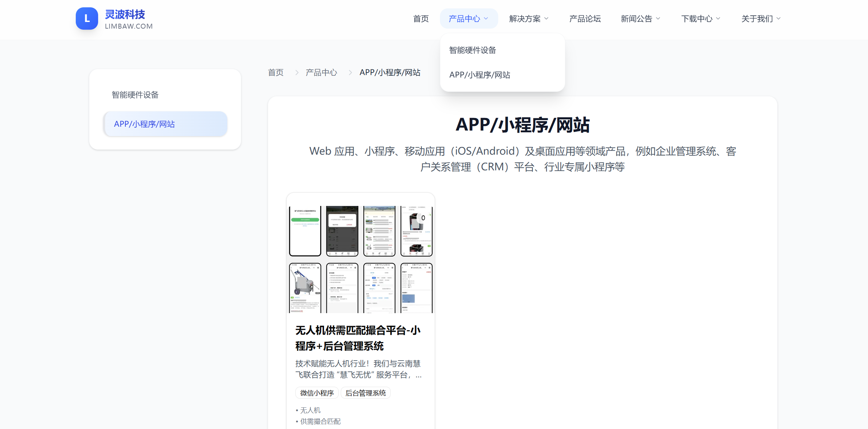The image size is (868, 429).
Task: Expand the 新闻公告 dropdown menu
Action: [x=640, y=19]
